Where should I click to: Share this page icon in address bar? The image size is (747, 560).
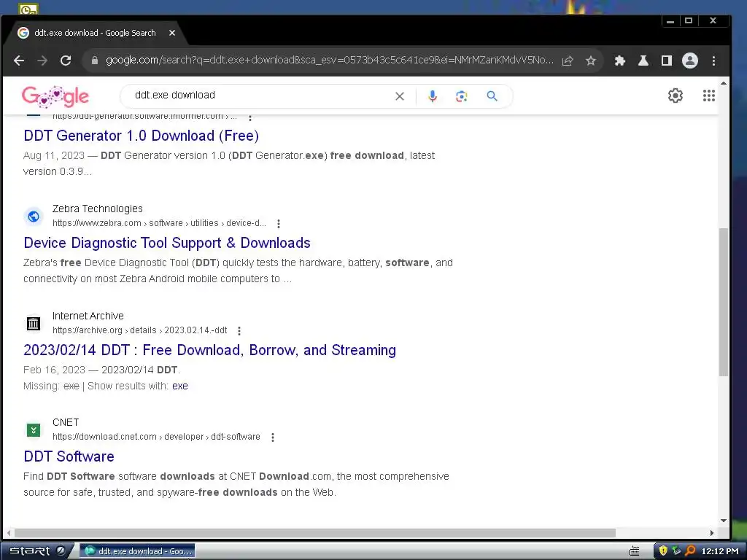point(568,61)
